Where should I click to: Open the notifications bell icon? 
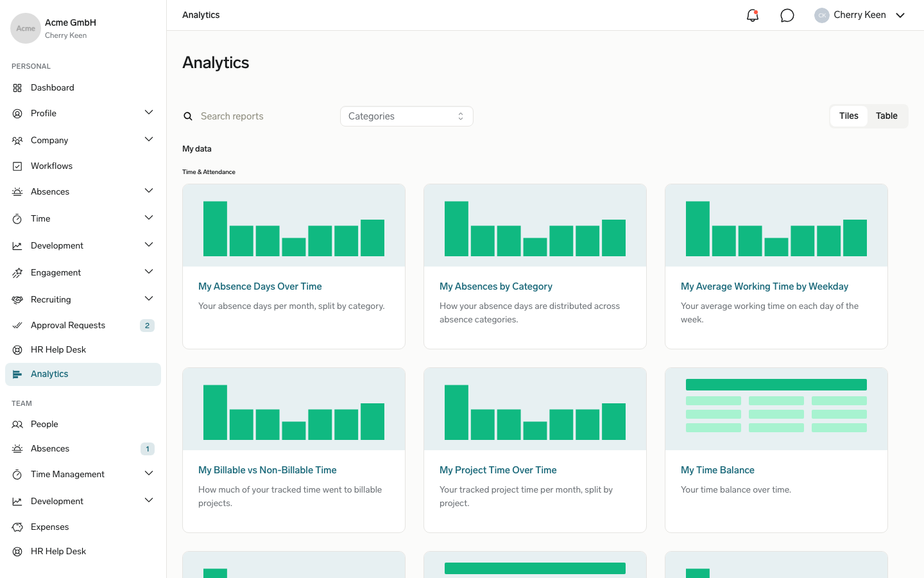coord(753,15)
